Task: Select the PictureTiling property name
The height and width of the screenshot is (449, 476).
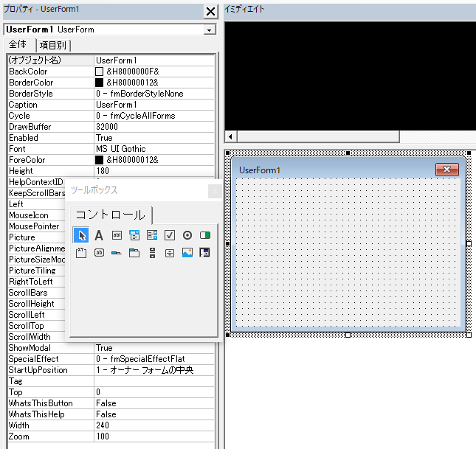Action: 32,271
